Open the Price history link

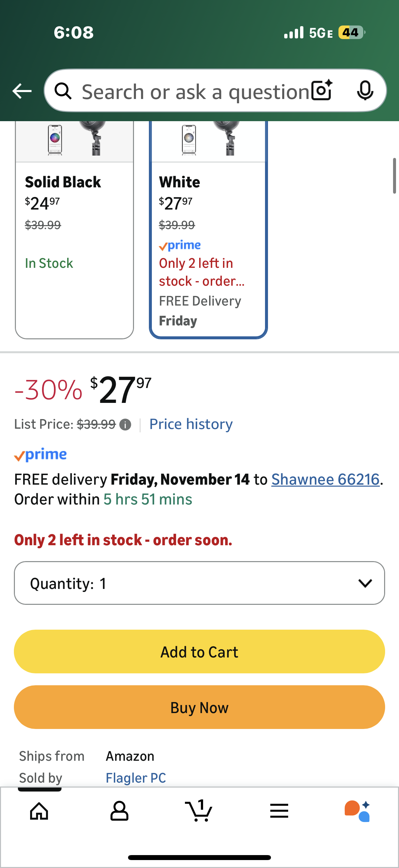coord(191,424)
